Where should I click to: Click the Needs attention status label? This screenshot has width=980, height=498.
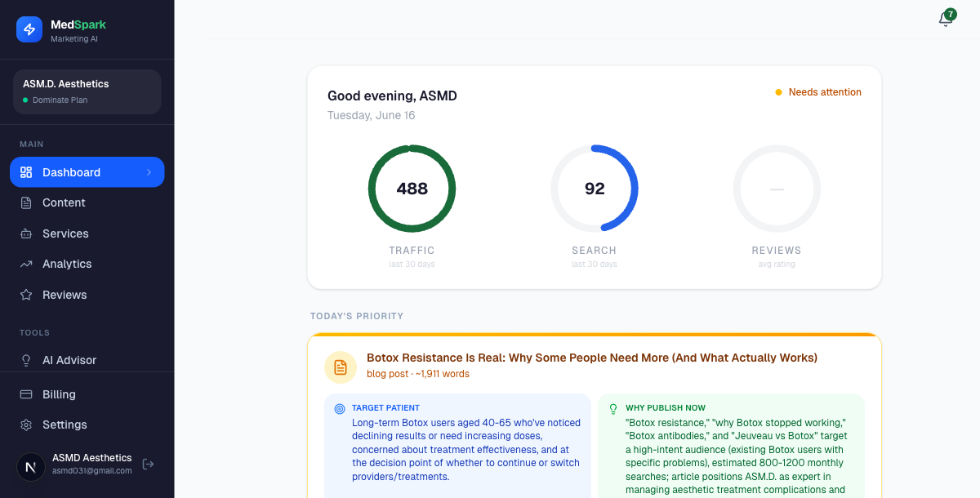818,92
